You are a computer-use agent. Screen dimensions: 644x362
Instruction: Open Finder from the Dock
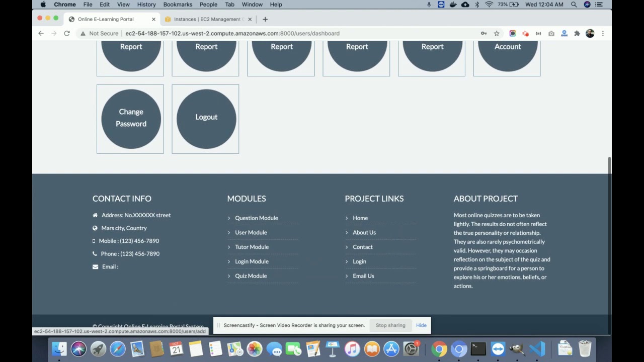click(59, 348)
